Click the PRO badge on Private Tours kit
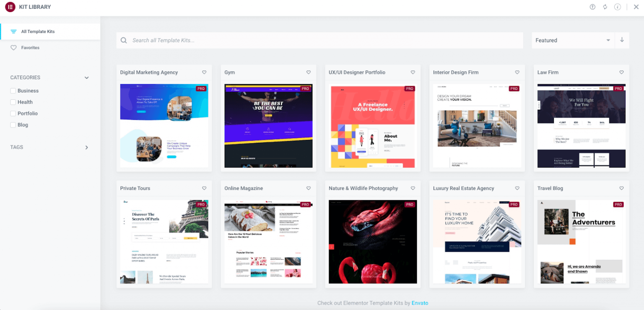The height and width of the screenshot is (310, 644). click(x=201, y=205)
